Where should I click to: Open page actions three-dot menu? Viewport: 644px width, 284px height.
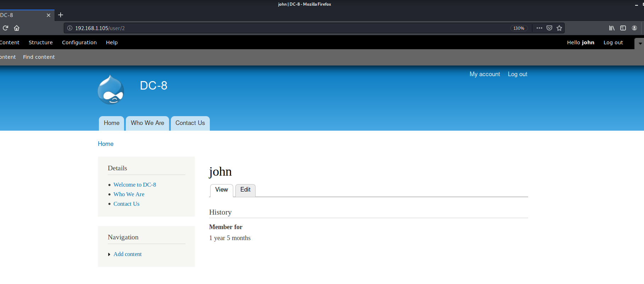tap(539, 28)
